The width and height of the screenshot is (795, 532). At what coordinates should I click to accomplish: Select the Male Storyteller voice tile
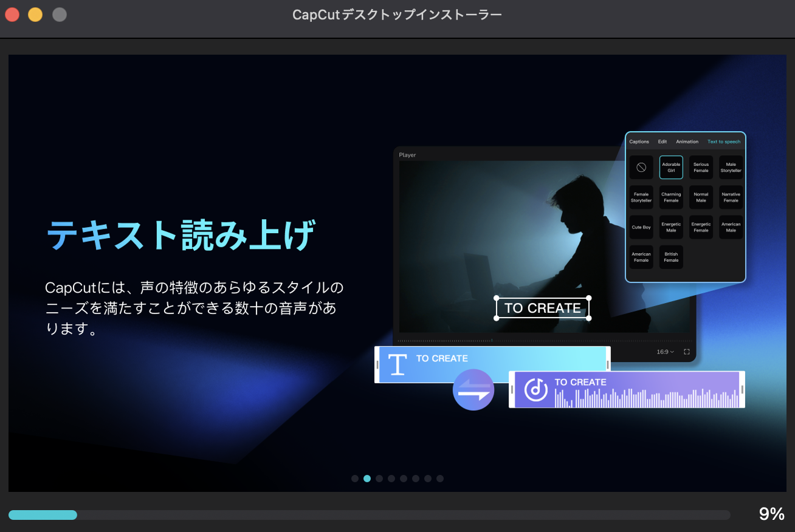(731, 168)
